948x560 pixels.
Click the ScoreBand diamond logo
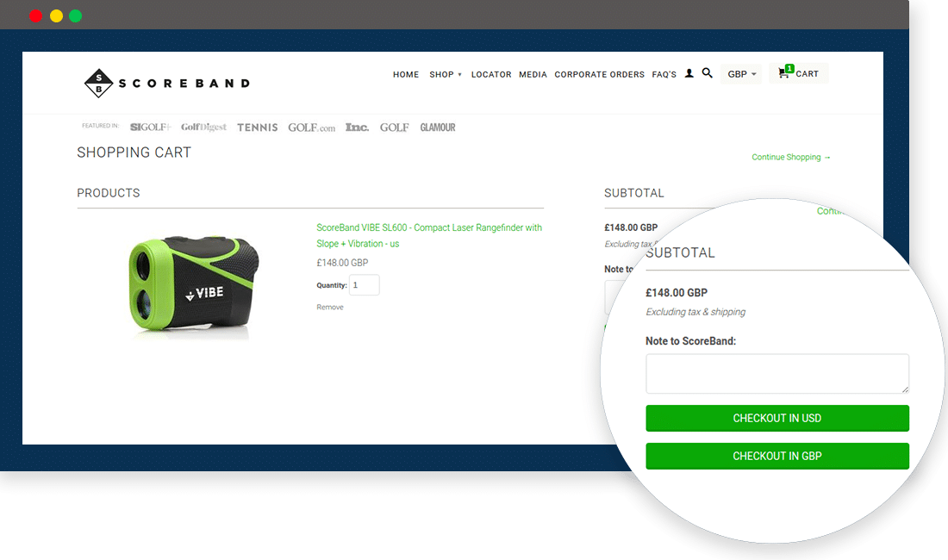pyautogui.click(x=98, y=84)
